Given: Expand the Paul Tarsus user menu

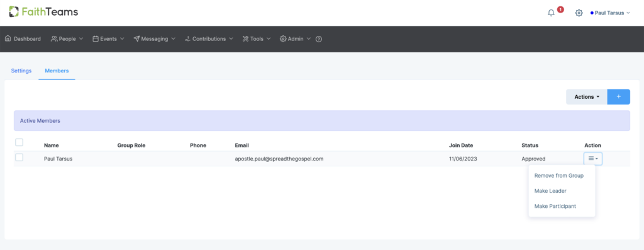Looking at the screenshot, I should [x=610, y=13].
